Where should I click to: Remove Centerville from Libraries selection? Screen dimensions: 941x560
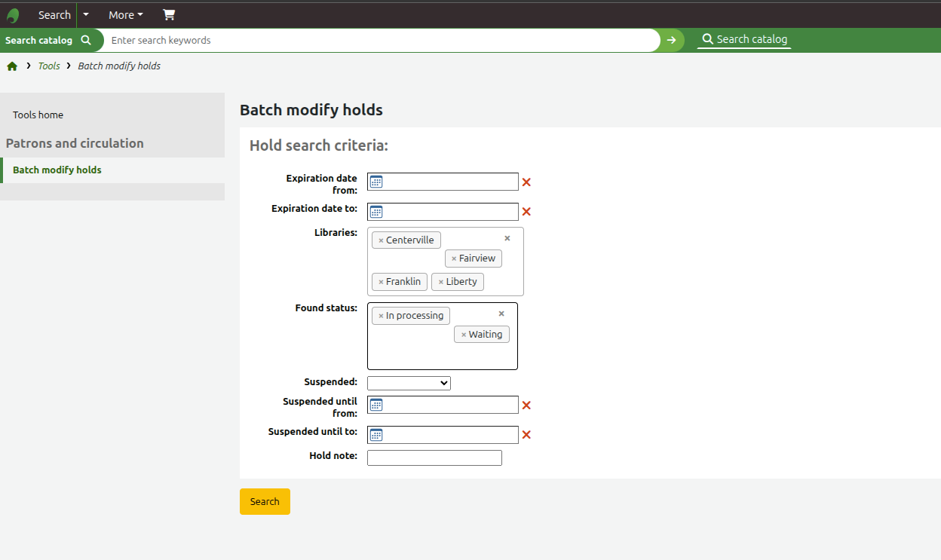(381, 240)
